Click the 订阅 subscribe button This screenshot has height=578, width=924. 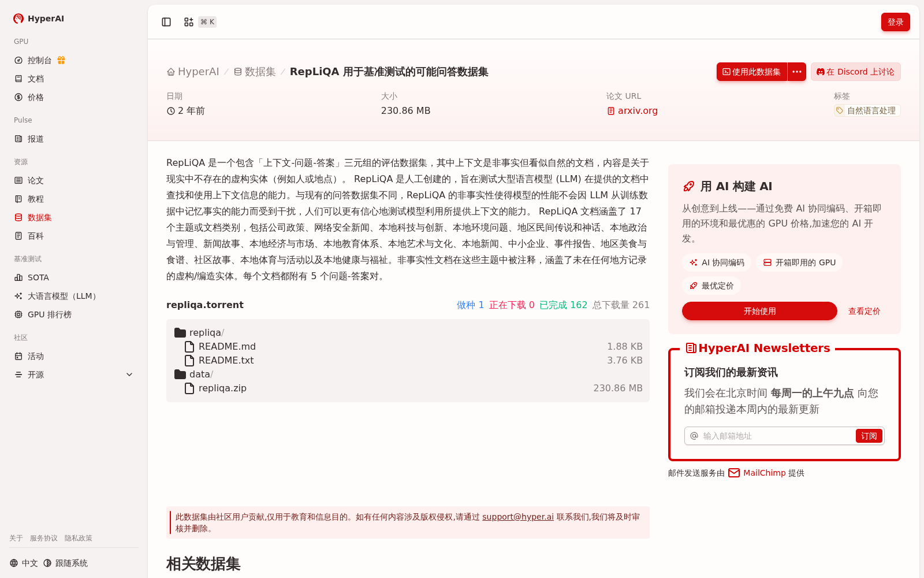(x=869, y=436)
